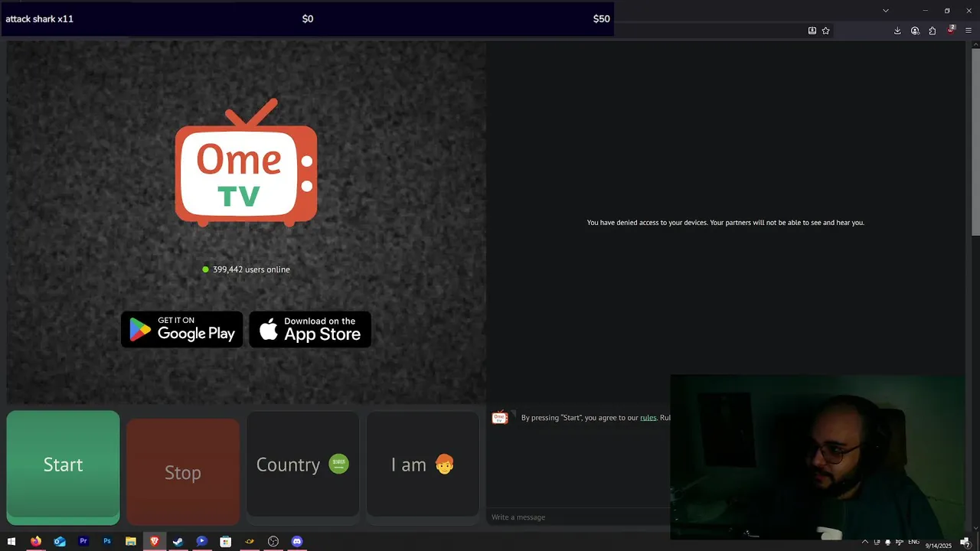The height and width of the screenshot is (551, 980).
Task: Open the blue chat-bubble app in taskbar
Action: tap(202, 542)
